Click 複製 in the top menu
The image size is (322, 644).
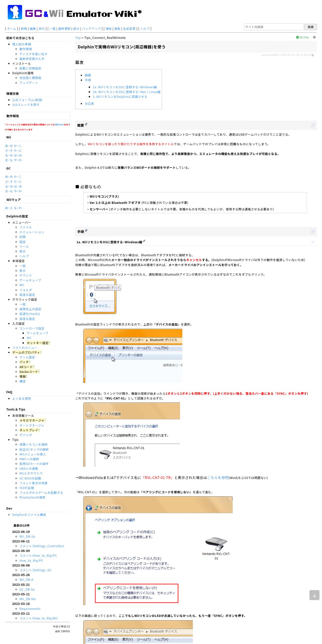[x=117, y=29]
